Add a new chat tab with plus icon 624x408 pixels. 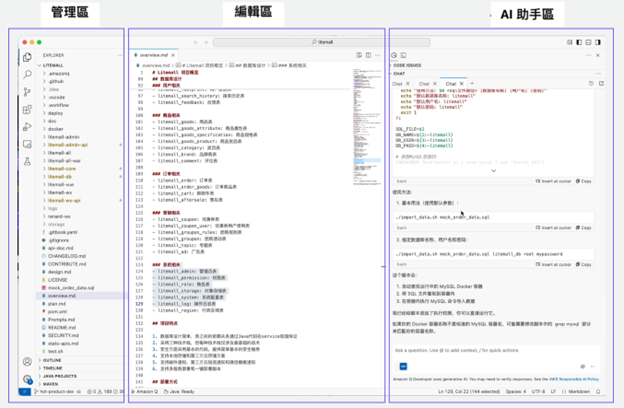[x=472, y=84]
